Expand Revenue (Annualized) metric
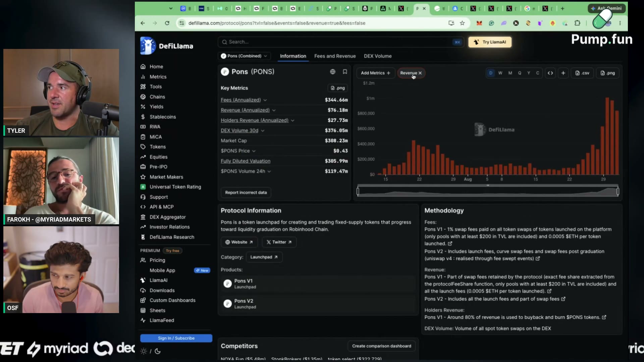 click(274, 110)
